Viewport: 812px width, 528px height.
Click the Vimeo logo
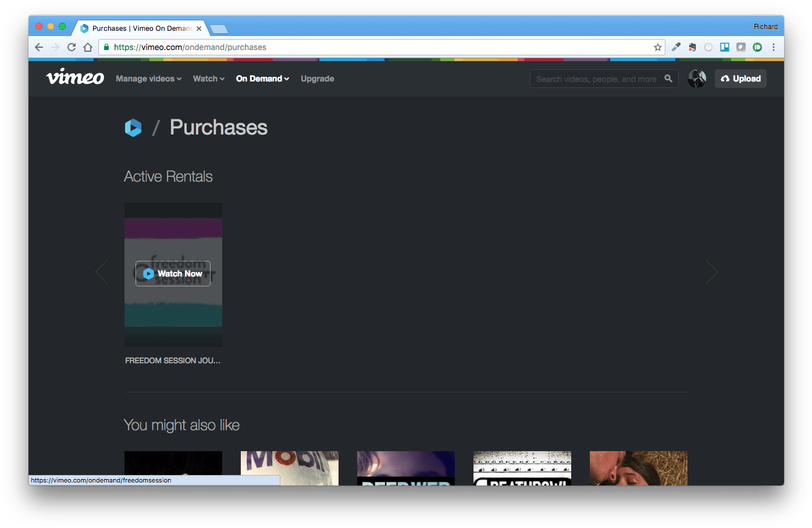(x=75, y=77)
